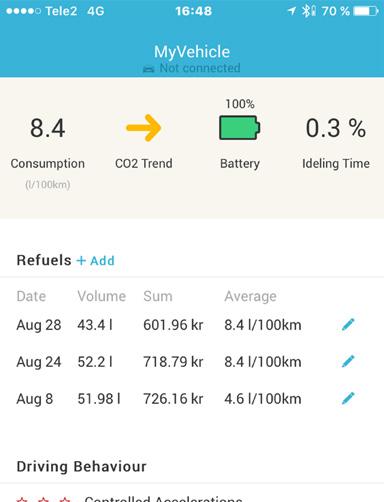Image resolution: width=384 pixels, height=502 pixels.
Task: Tap the car icon beside Not connected
Action: [149, 69]
